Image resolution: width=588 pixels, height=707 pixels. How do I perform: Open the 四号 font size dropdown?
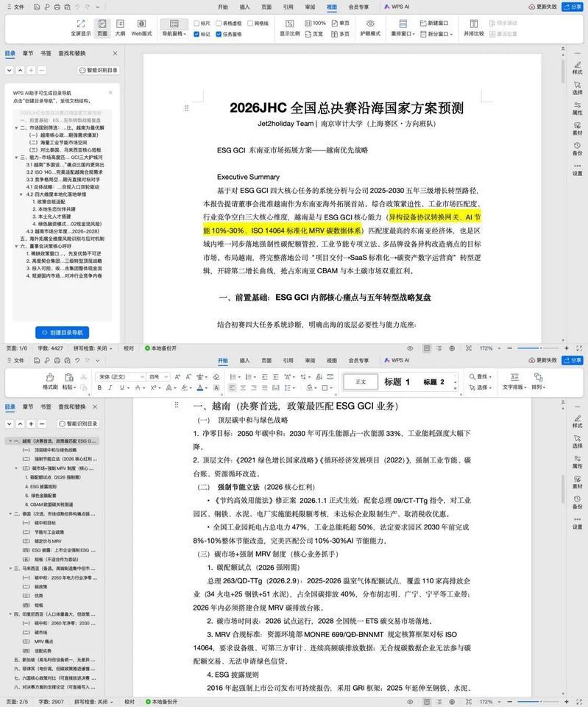coord(159,376)
